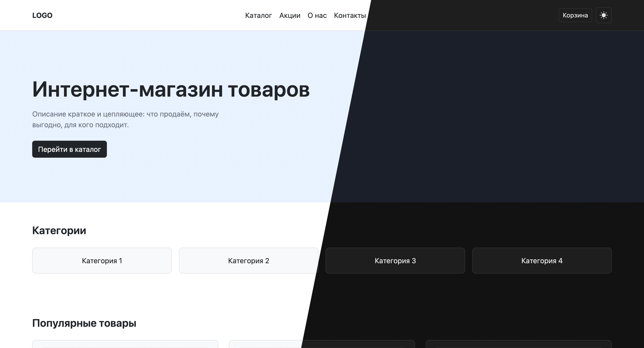The width and height of the screenshot is (644, 348).
Task: Open the О нас page
Action: (317, 15)
